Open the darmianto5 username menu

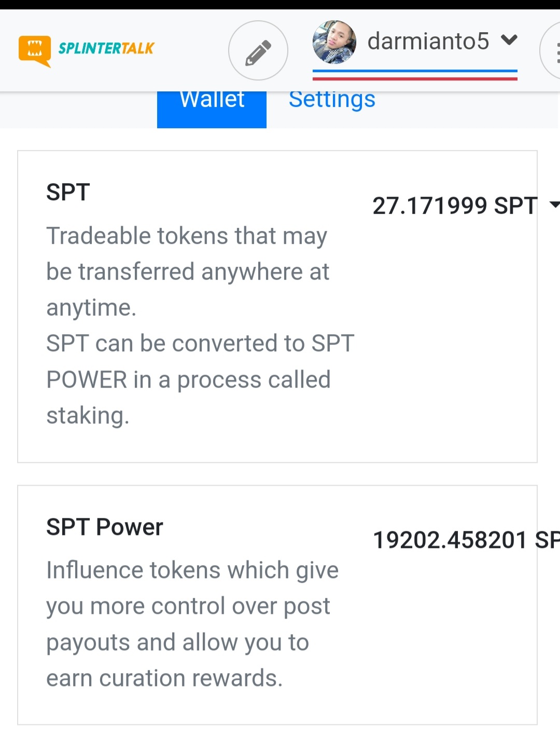[428, 41]
